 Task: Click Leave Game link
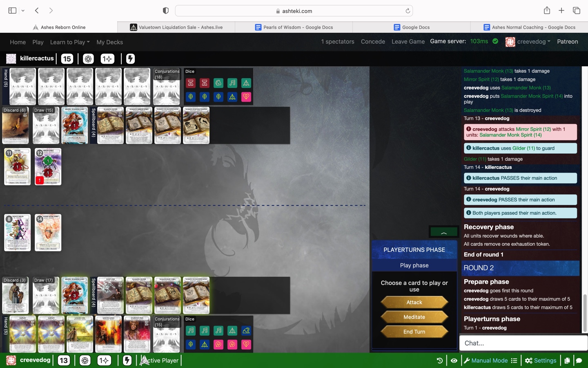tap(408, 42)
